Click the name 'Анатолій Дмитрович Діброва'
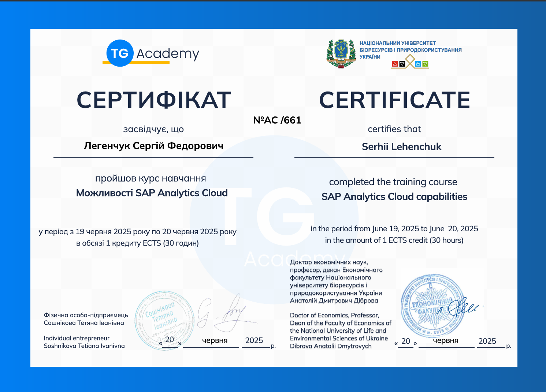 pos(334,300)
